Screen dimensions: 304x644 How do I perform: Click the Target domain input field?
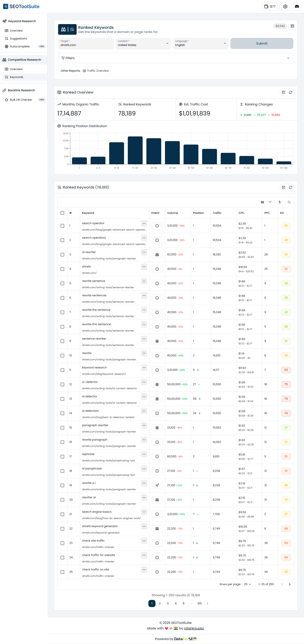[x=86, y=43]
